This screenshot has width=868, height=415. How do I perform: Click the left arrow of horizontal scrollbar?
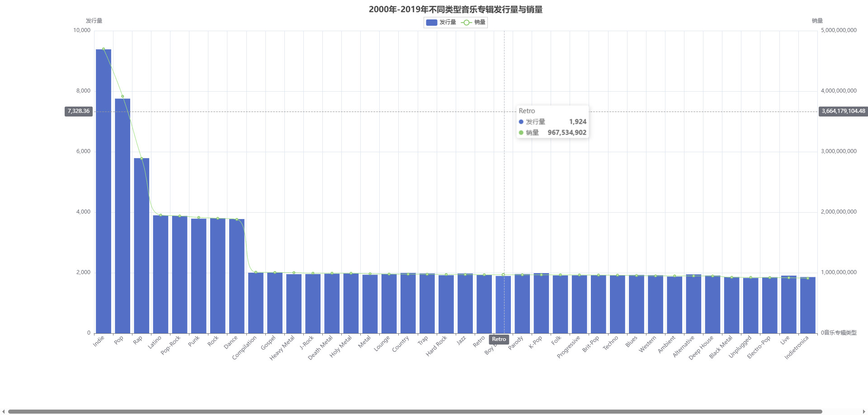point(4,411)
